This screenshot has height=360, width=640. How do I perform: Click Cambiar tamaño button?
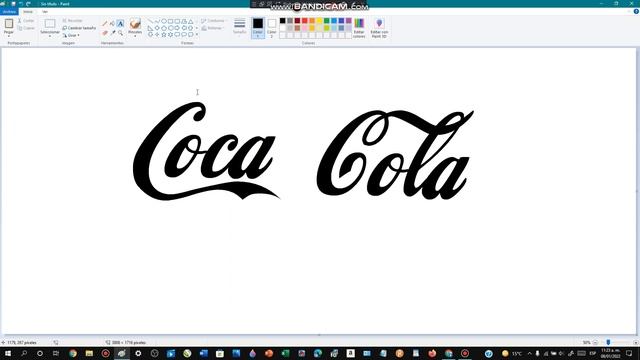pyautogui.click(x=79, y=28)
